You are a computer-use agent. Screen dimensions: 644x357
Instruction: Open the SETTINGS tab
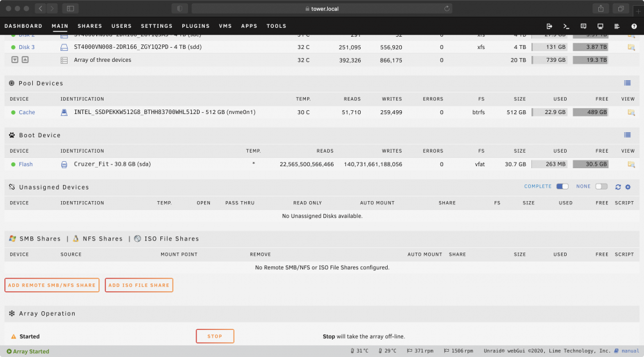pos(157,26)
